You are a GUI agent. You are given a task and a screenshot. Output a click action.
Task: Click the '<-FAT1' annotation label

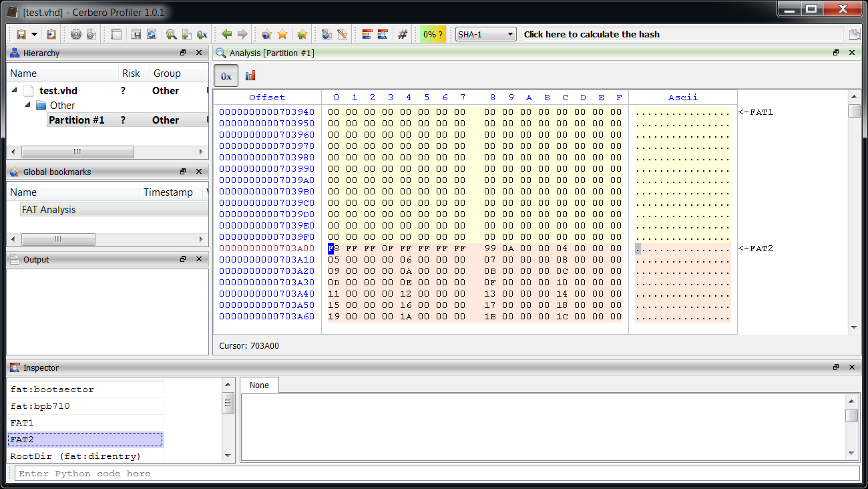[756, 112]
